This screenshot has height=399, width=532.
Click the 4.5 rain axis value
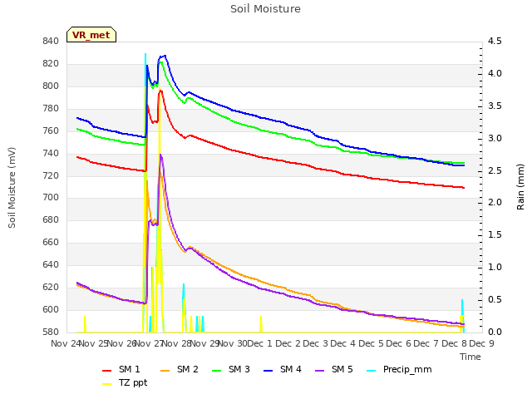(495, 41)
